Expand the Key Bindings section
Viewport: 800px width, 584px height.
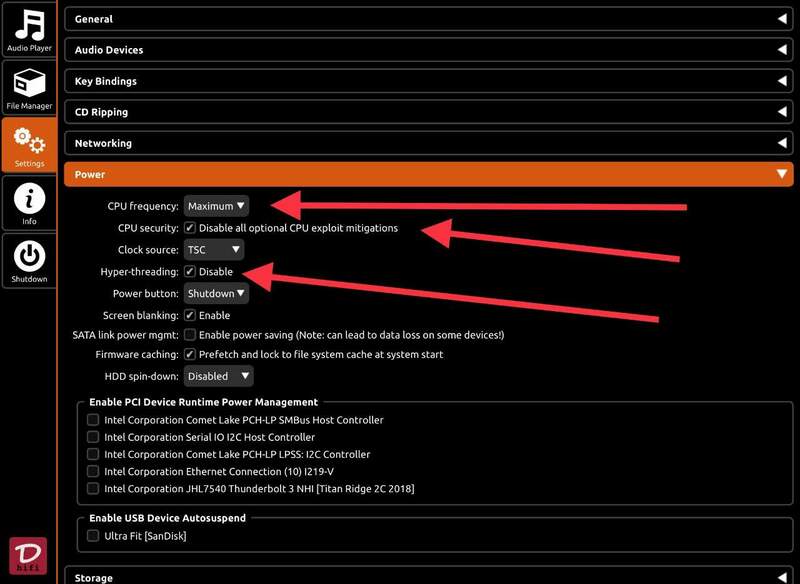tap(429, 81)
